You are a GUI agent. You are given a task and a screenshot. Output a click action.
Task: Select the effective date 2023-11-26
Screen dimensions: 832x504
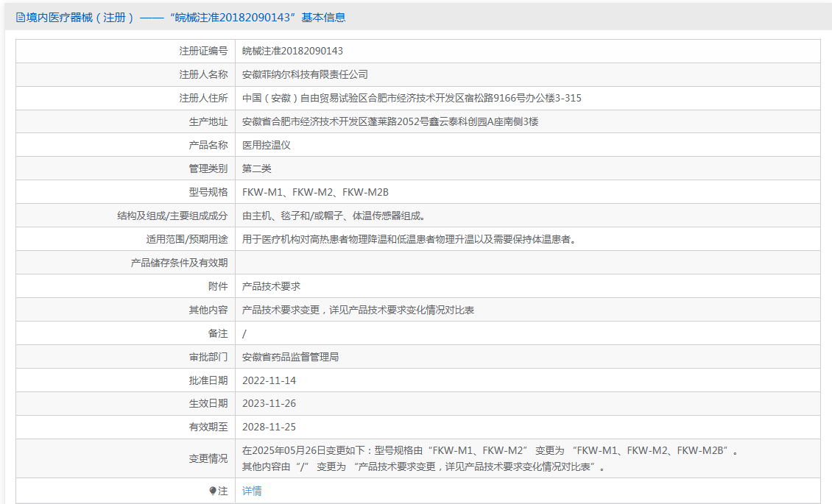tap(269, 403)
